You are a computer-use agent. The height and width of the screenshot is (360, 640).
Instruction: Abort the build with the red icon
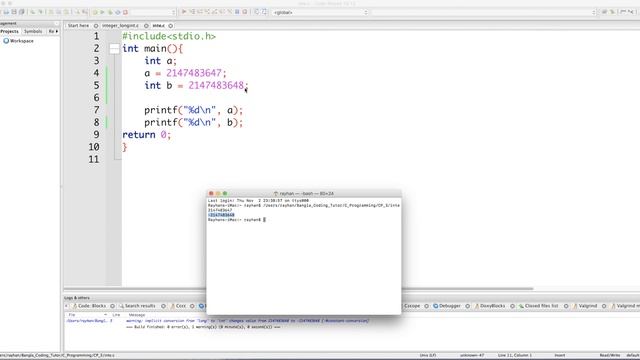[x=125, y=12]
